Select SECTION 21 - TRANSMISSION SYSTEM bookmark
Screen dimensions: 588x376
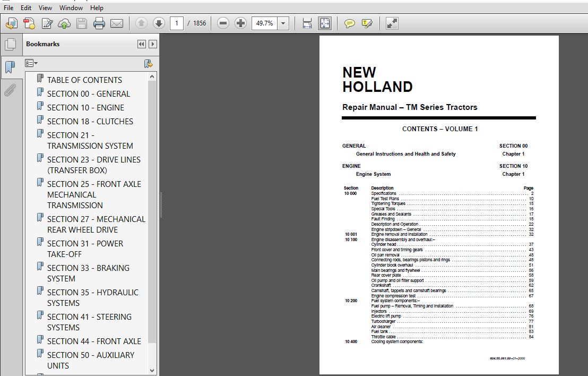coord(90,140)
